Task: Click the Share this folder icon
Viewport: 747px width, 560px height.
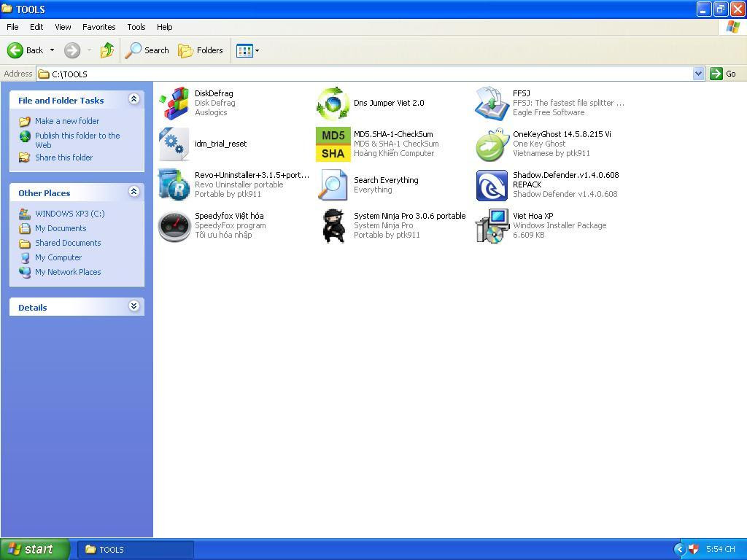Action: pyautogui.click(x=25, y=157)
